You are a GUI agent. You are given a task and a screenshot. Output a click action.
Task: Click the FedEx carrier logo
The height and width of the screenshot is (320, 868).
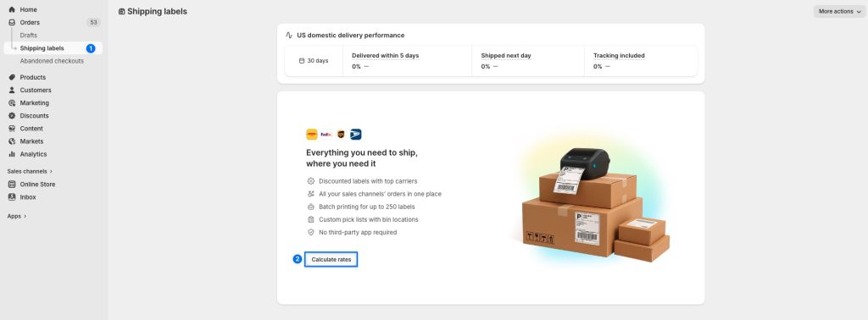click(326, 135)
